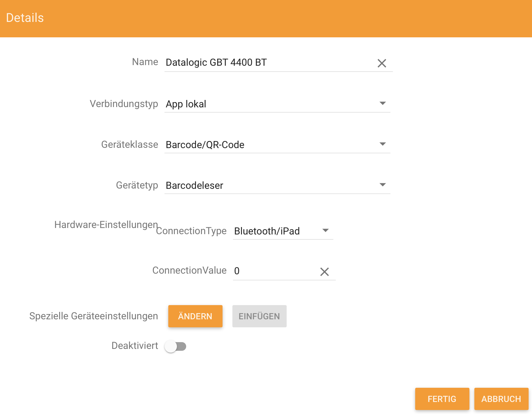
Task: Cancel with the ABBRUCH button
Action: pos(501,399)
